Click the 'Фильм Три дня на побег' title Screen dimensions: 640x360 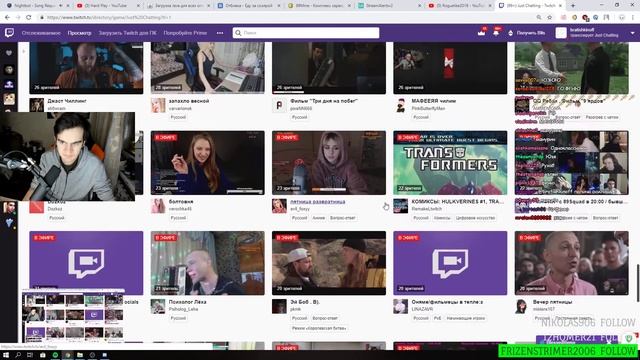[324, 101]
